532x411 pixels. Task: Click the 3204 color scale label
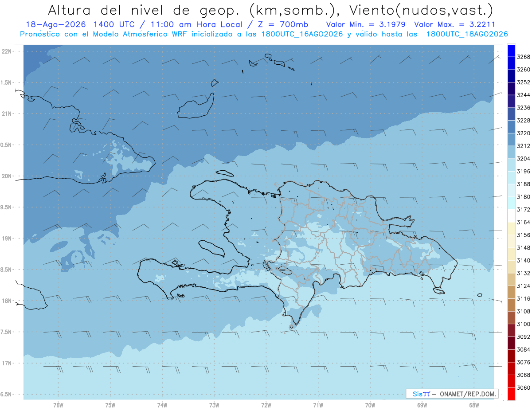(x=524, y=159)
